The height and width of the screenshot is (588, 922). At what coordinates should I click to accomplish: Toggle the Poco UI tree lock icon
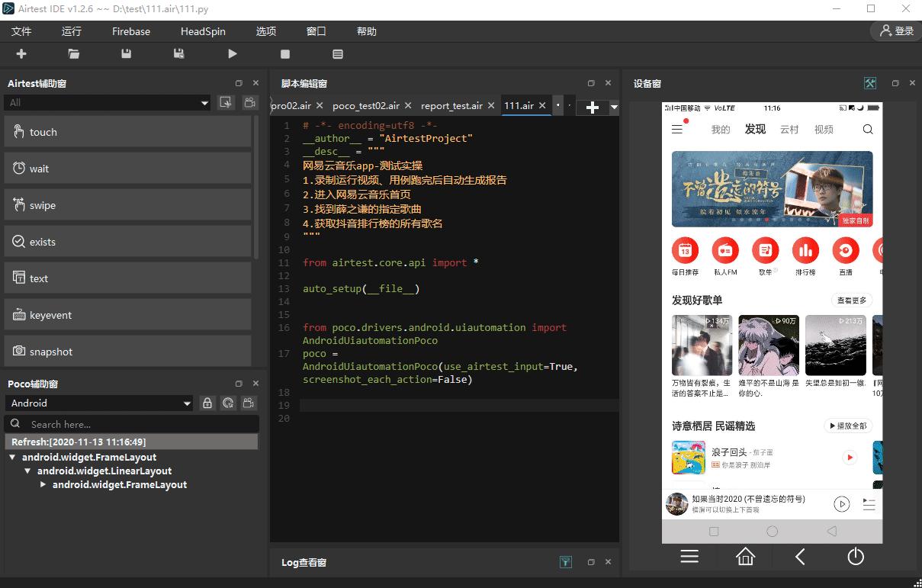pos(207,403)
